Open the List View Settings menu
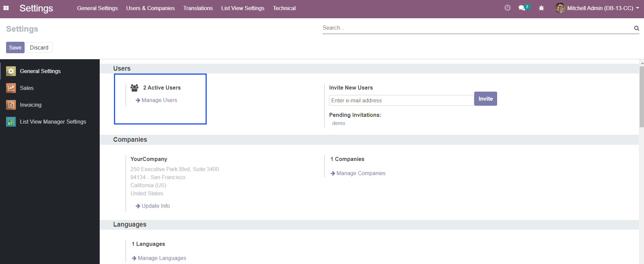Image resolution: width=644 pixels, height=264 pixels. (x=243, y=8)
